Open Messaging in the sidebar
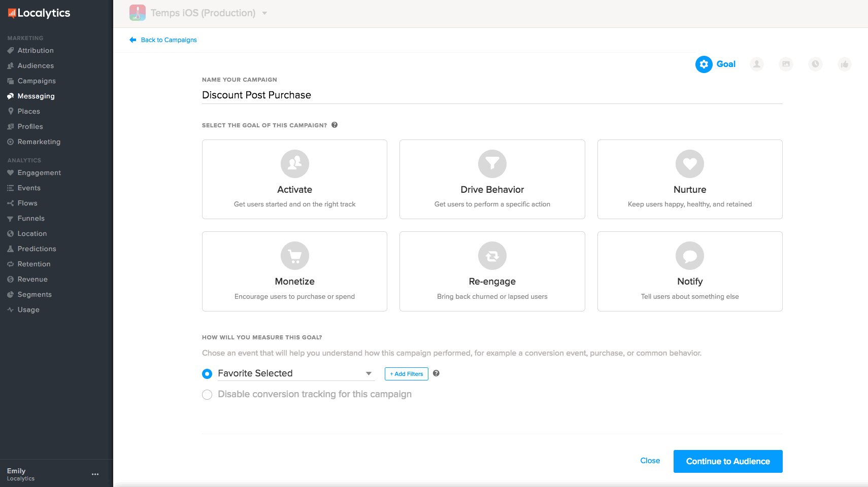 coord(36,96)
